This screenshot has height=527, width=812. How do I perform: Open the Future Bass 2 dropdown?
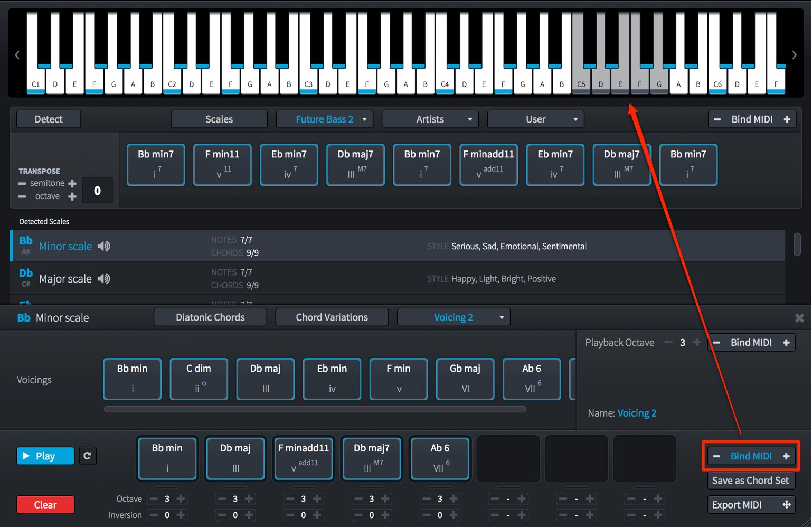point(325,119)
